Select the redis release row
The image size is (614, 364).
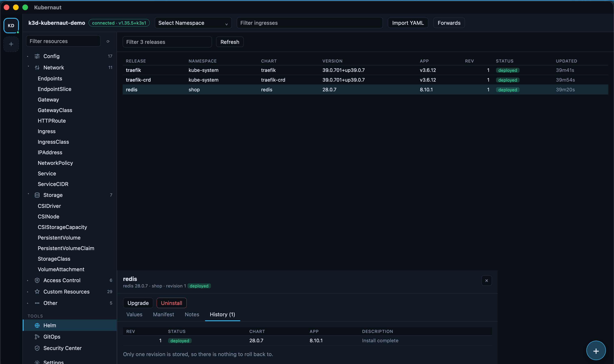click(x=365, y=90)
